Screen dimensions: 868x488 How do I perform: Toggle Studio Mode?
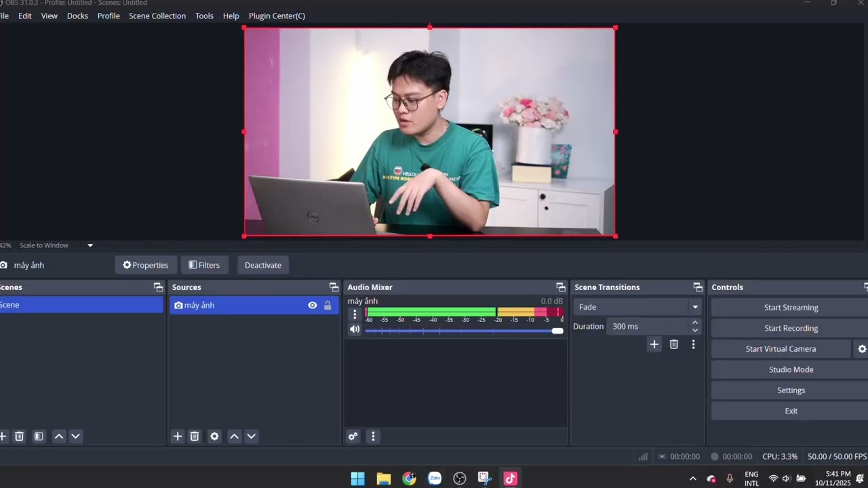791,369
